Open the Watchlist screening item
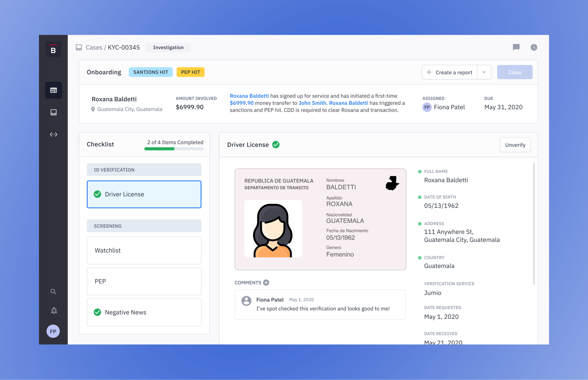Image resolution: width=588 pixels, height=380 pixels. tap(144, 250)
